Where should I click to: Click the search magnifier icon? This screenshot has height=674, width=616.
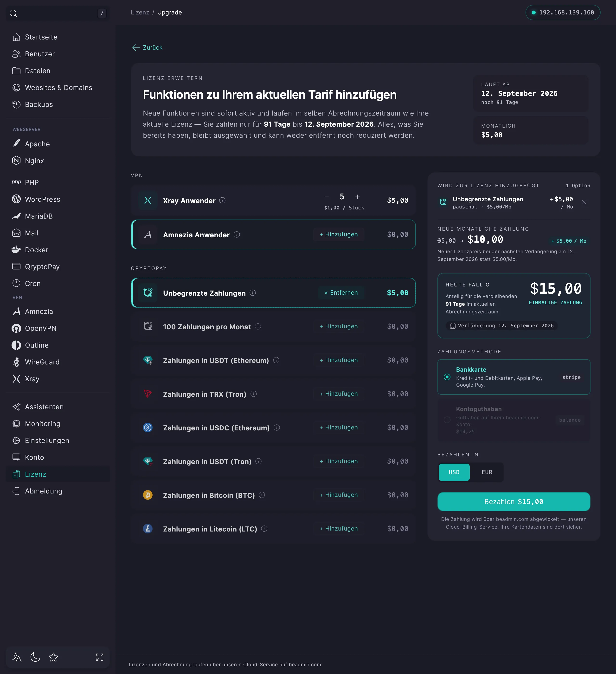(x=13, y=13)
